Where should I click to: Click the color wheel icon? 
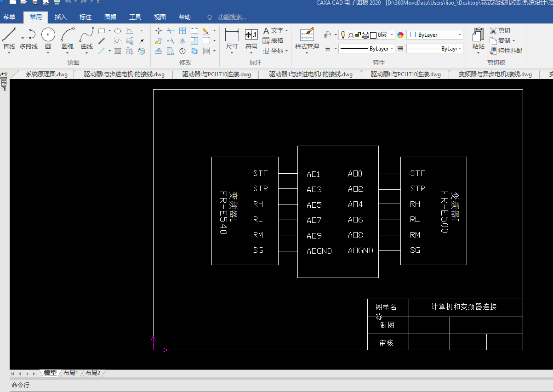400,35
